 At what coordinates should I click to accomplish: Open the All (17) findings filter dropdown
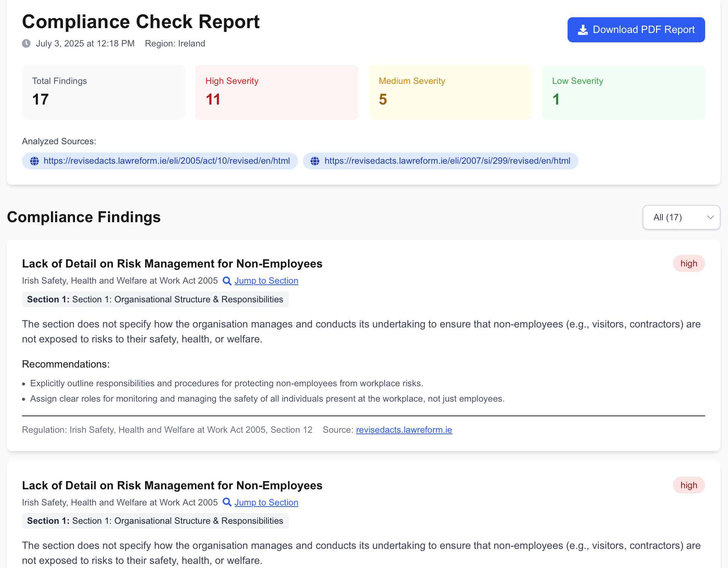(x=681, y=217)
